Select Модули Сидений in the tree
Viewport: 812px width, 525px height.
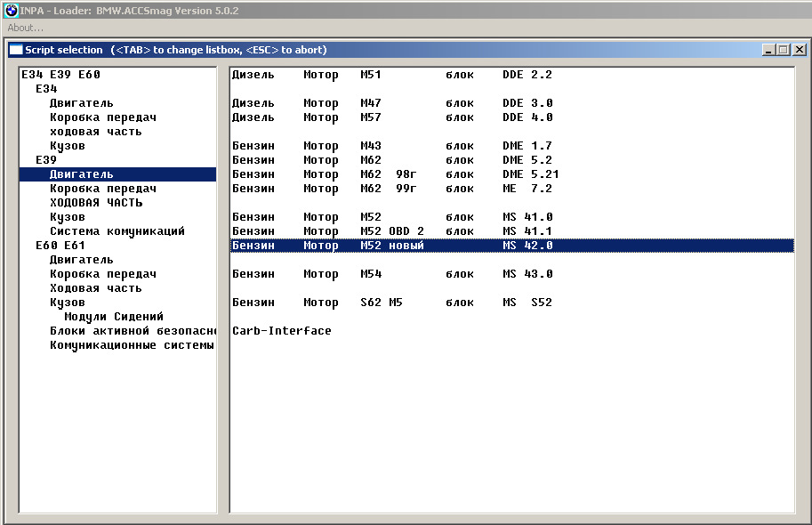point(114,317)
